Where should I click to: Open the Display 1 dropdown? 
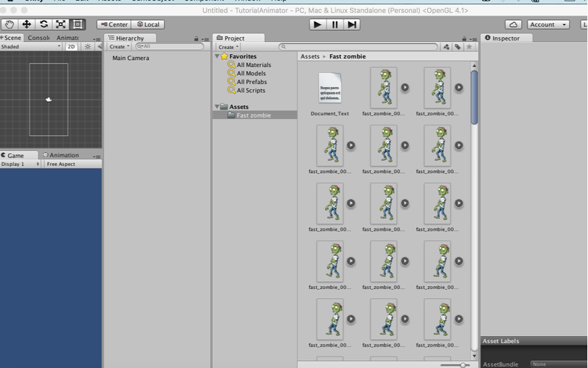[x=20, y=164]
